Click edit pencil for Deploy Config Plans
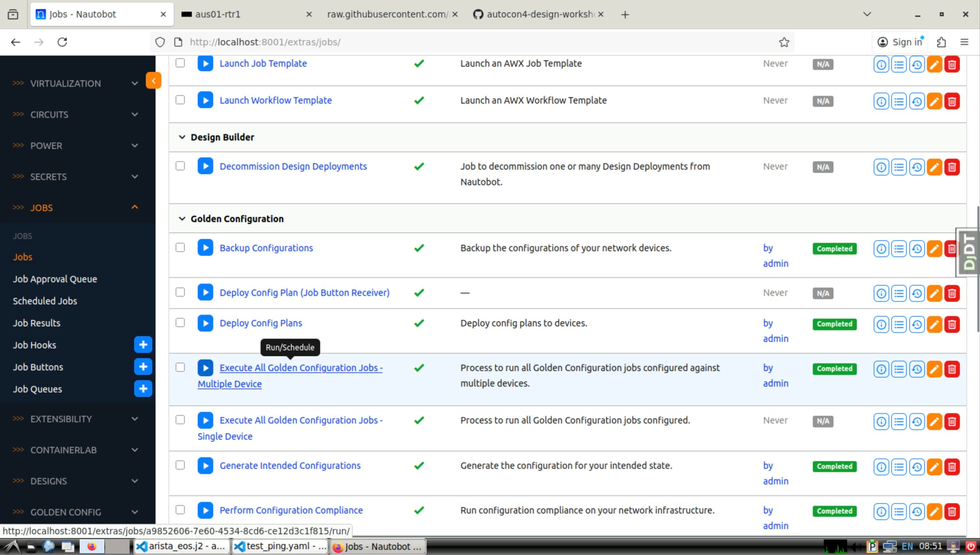The height and width of the screenshot is (555, 980). coord(934,324)
